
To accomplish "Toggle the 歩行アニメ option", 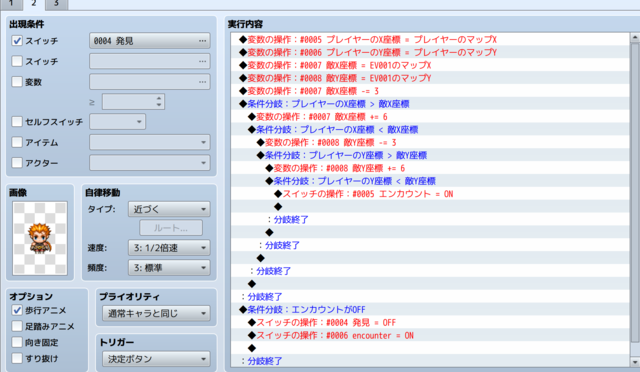I will 17,310.
